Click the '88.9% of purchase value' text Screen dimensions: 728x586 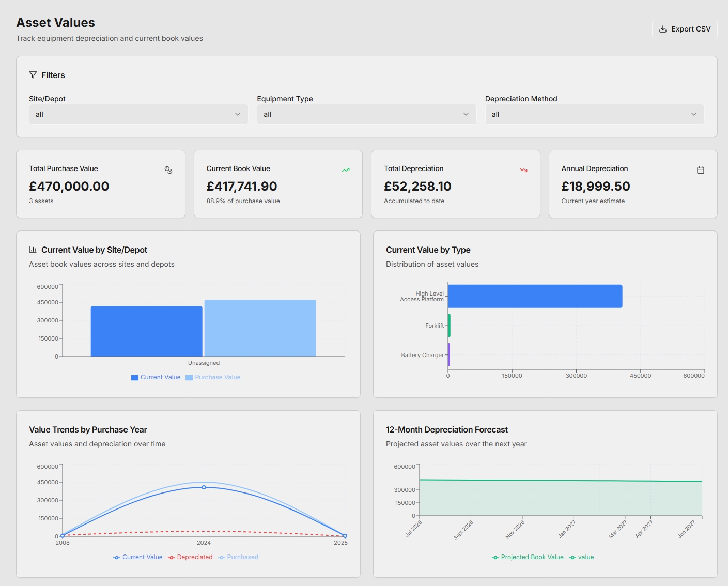pos(243,201)
